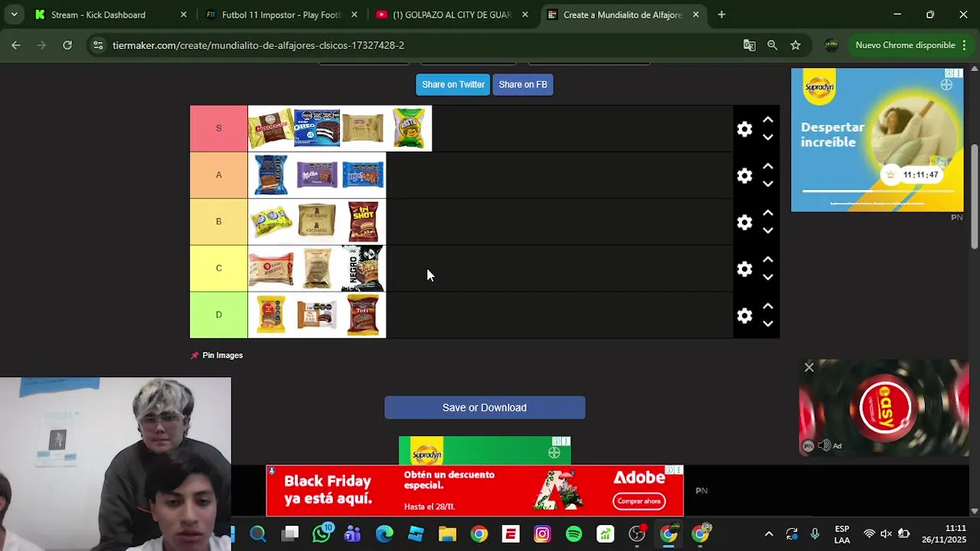Viewport: 980px width, 551px height.
Task: Open settings gear for C tier row
Action: pyautogui.click(x=744, y=269)
